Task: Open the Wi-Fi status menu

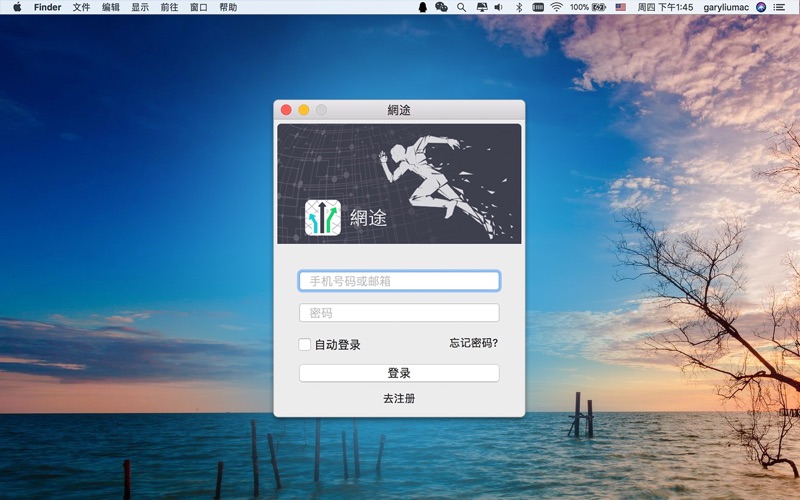Action: (x=557, y=7)
